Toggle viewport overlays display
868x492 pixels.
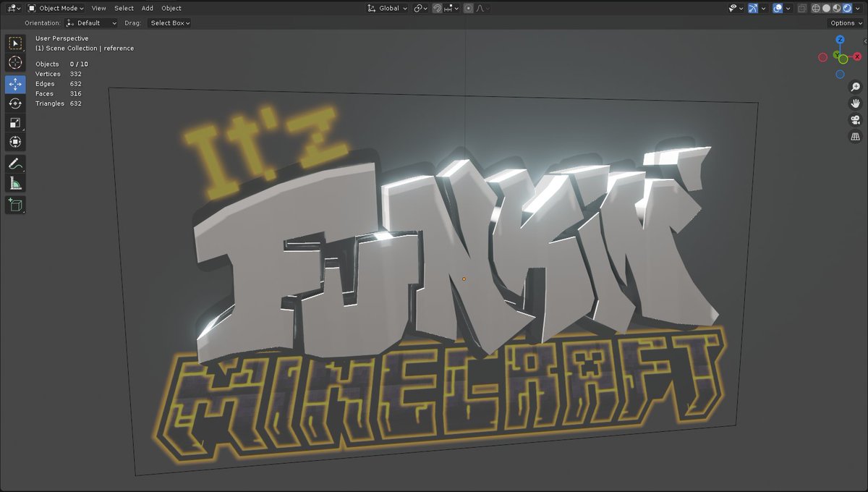click(x=777, y=8)
